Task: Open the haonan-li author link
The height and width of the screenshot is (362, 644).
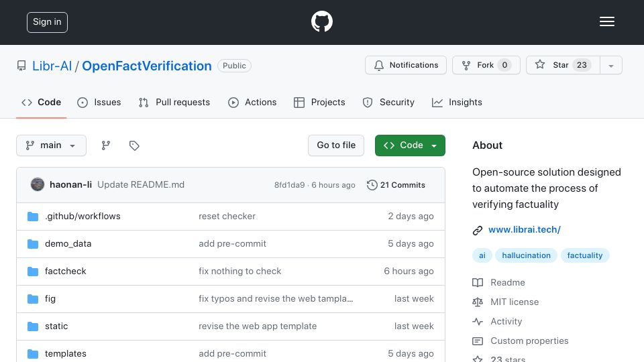Action: point(70,185)
